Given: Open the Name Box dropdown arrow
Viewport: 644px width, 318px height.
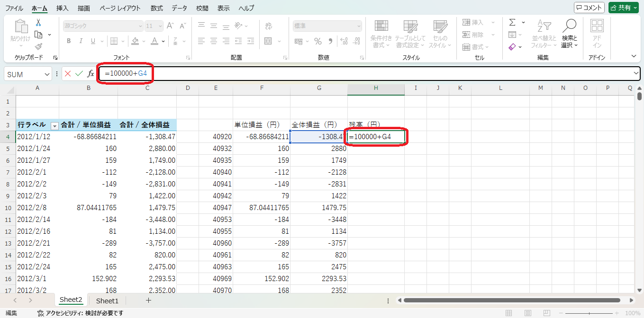Looking at the screenshot, I should click(x=47, y=74).
